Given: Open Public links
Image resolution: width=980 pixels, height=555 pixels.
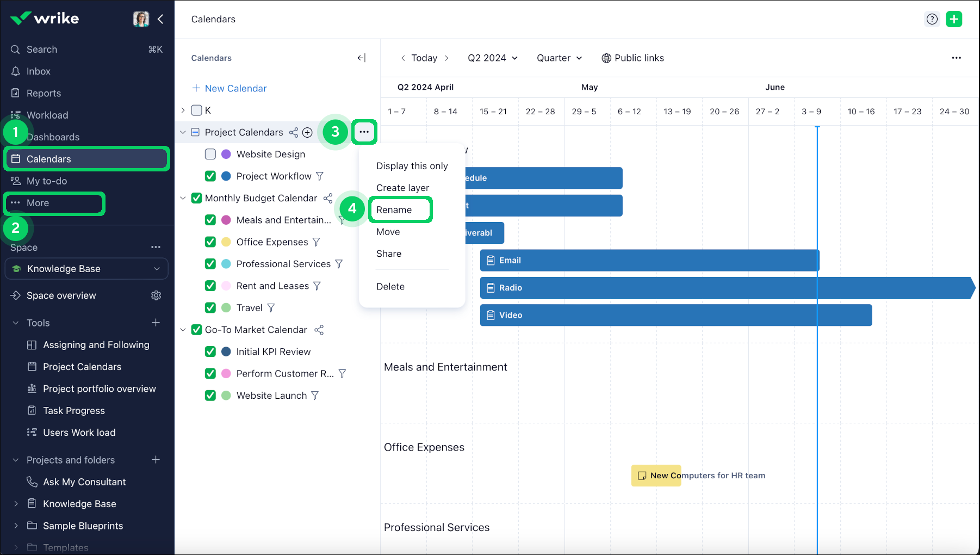Looking at the screenshot, I should pos(632,58).
